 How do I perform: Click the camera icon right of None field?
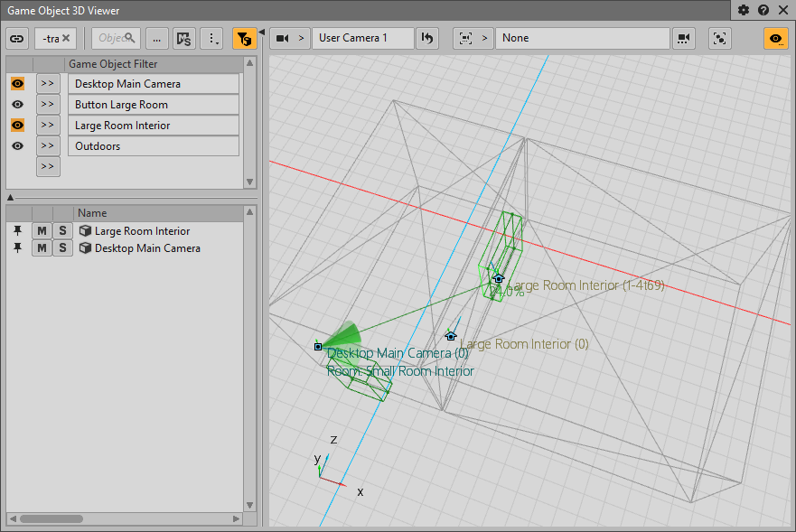click(x=684, y=38)
